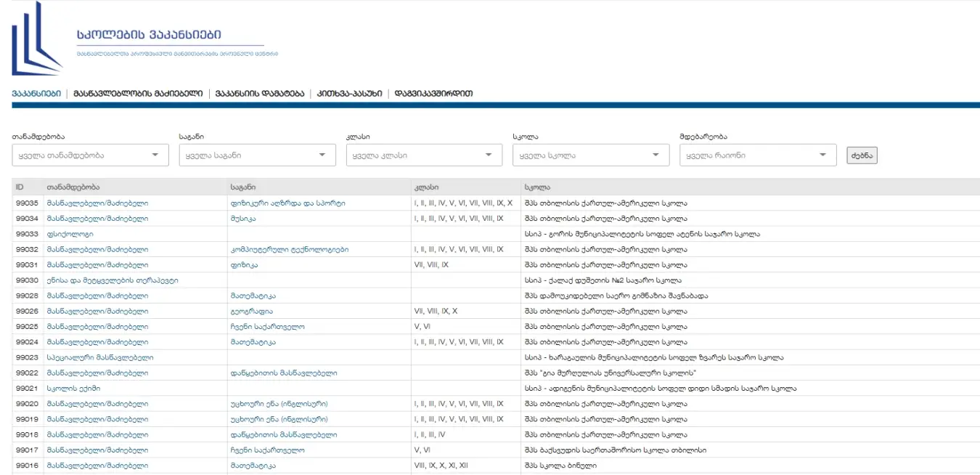The height and width of the screenshot is (475, 980).
Task: Open the ჩვენი საქართველო link in row 99017
Action: pyautogui.click(x=267, y=450)
